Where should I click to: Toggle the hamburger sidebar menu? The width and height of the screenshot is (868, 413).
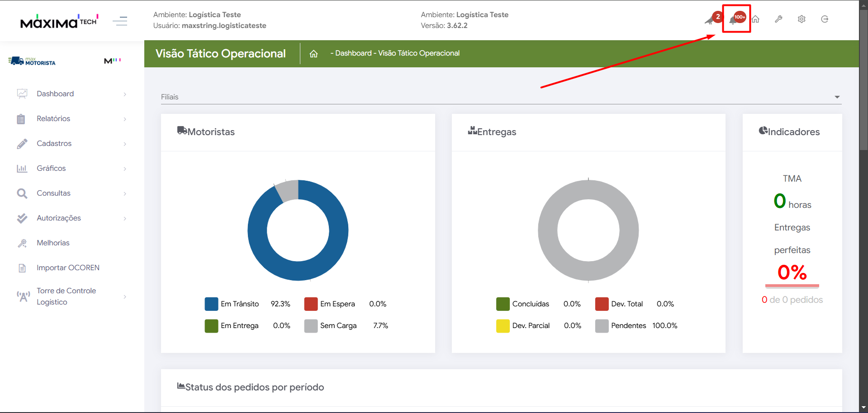(x=120, y=21)
